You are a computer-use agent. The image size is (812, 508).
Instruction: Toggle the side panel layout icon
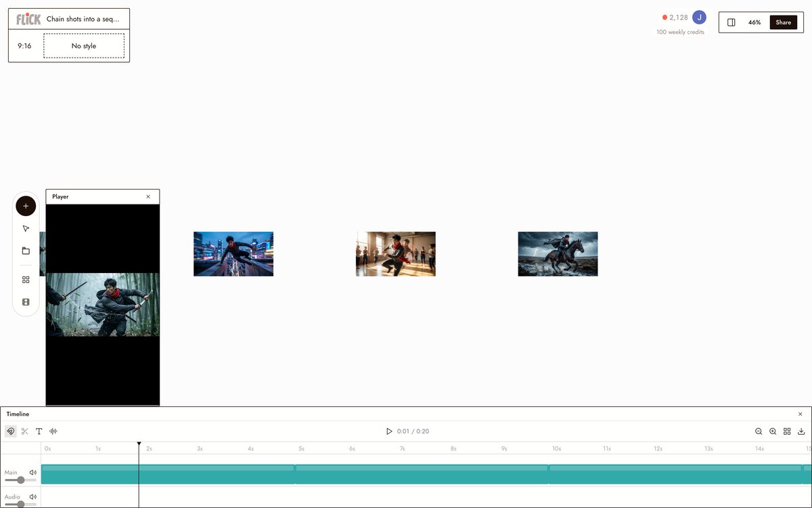(x=731, y=22)
